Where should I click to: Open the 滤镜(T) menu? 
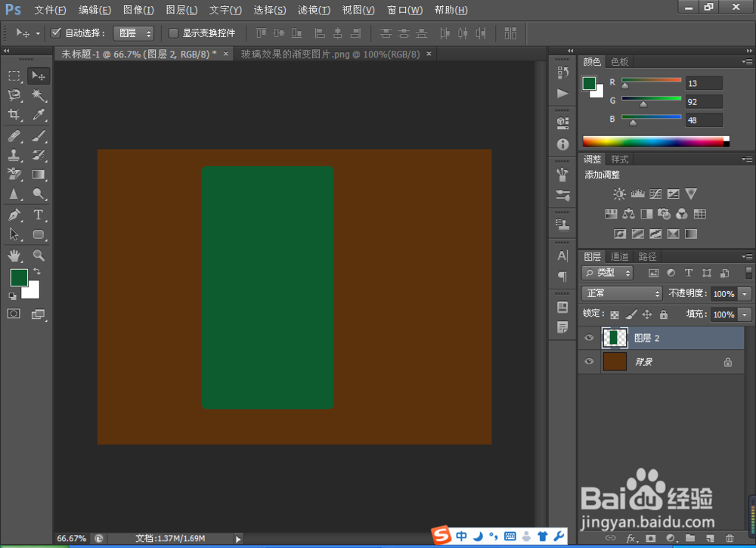click(x=314, y=10)
